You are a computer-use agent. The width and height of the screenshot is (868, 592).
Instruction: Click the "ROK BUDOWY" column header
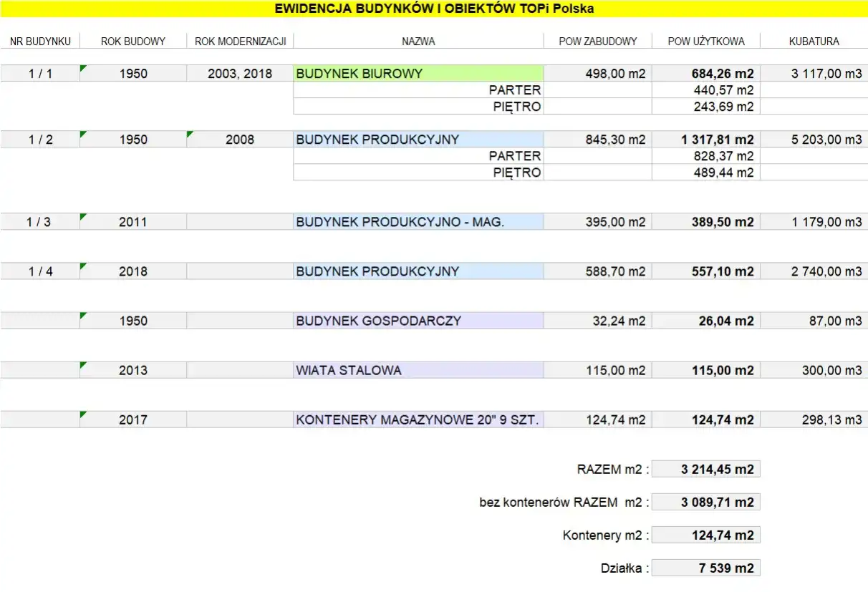pyautogui.click(x=133, y=42)
